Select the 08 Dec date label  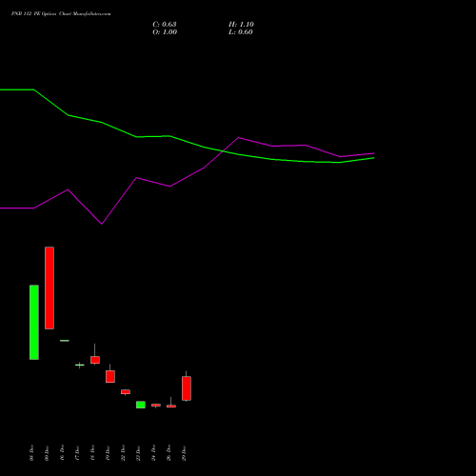(x=31, y=453)
